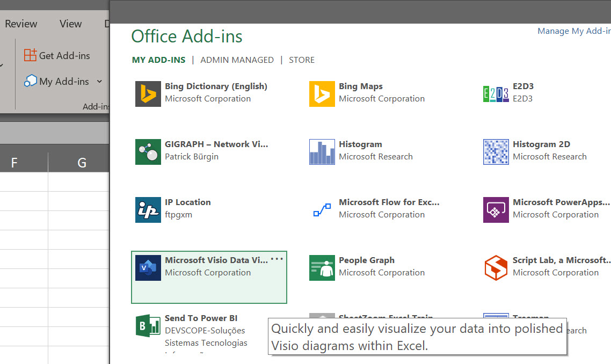
Task: Select the Script Lab add-in icon
Action: [496, 268]
